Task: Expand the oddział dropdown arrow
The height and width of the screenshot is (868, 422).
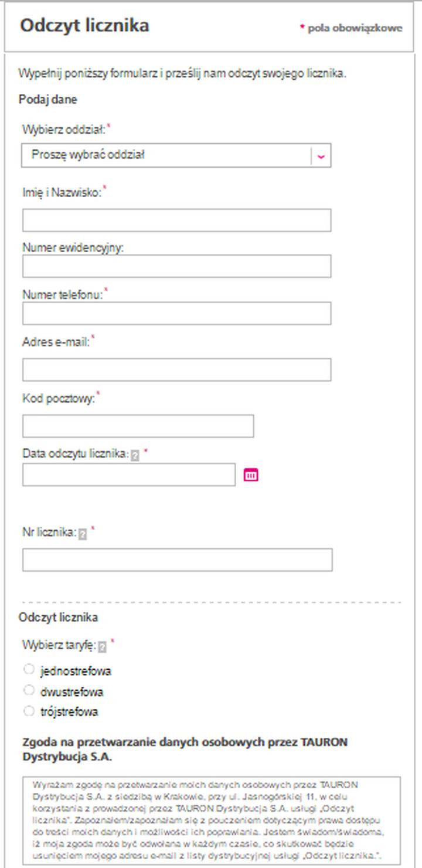Action: (321, 156)
